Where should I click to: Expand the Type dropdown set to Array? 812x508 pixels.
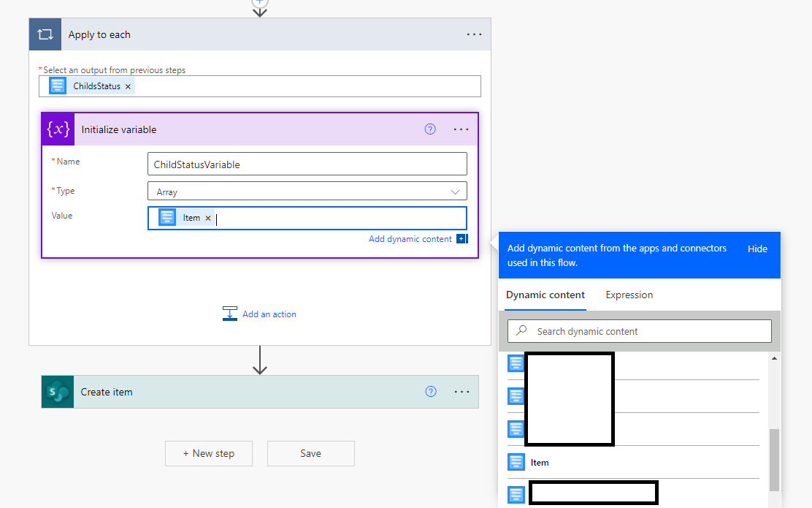click(x=456, y=192)
